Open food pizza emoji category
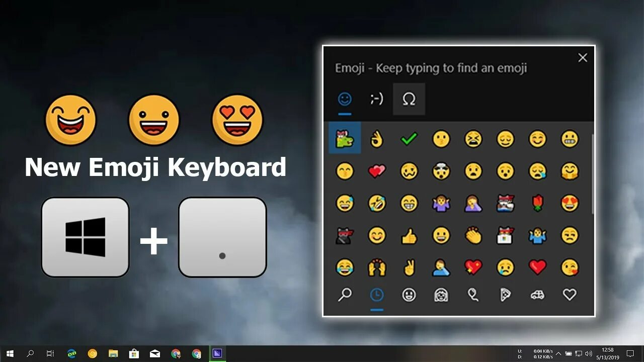The image size is (644, 362). click(x=505, y=295)
